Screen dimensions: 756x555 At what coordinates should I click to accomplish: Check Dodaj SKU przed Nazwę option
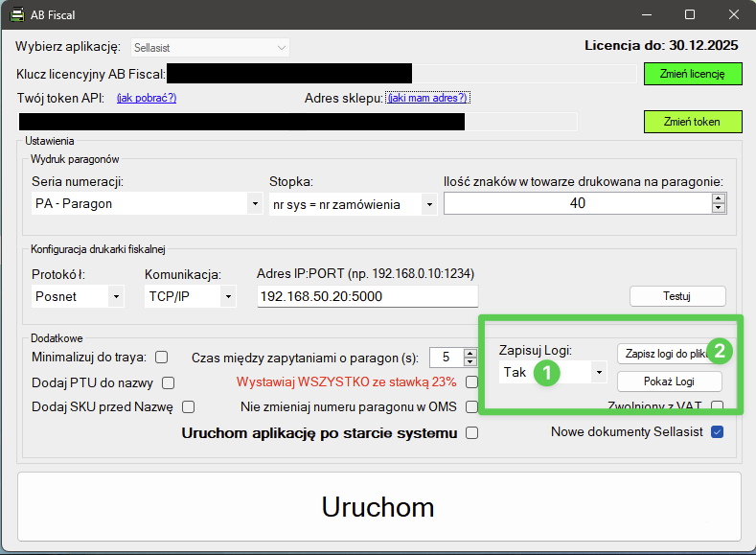(189, 406)
